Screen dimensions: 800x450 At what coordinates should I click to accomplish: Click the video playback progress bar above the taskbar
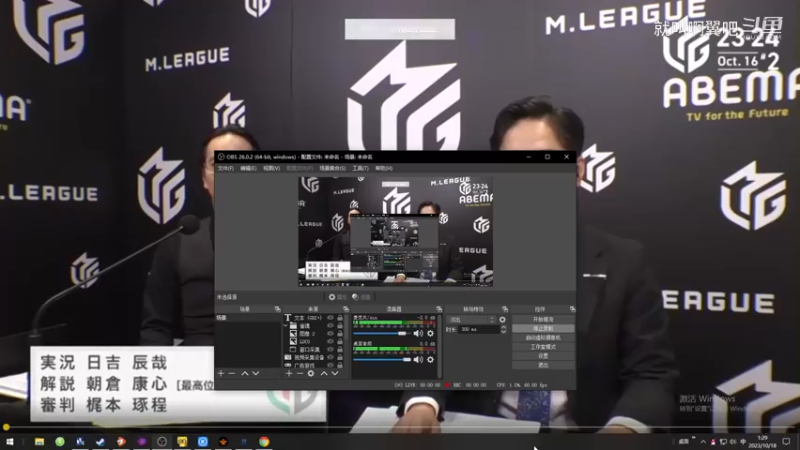(x=400, y=427)
